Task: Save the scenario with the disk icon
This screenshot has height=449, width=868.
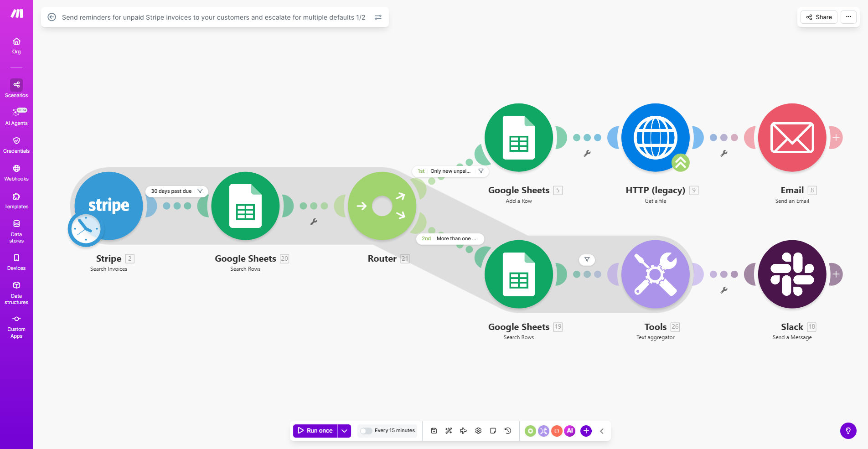Action: (434, 430)
